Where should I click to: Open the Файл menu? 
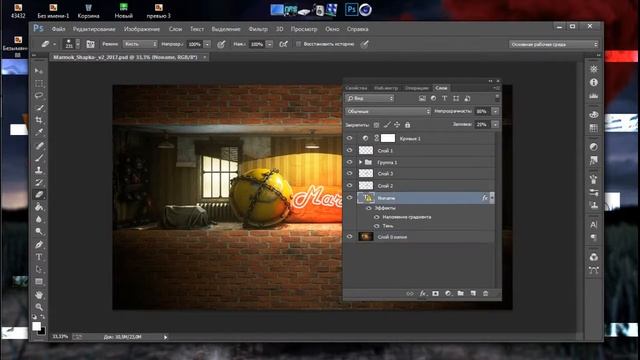58,29
